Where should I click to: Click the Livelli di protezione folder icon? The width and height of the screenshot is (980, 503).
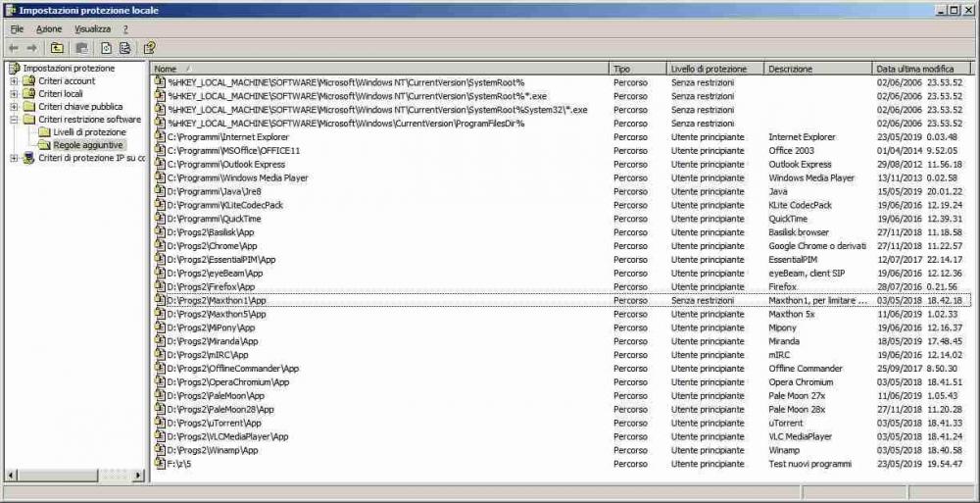coord(44,132)
